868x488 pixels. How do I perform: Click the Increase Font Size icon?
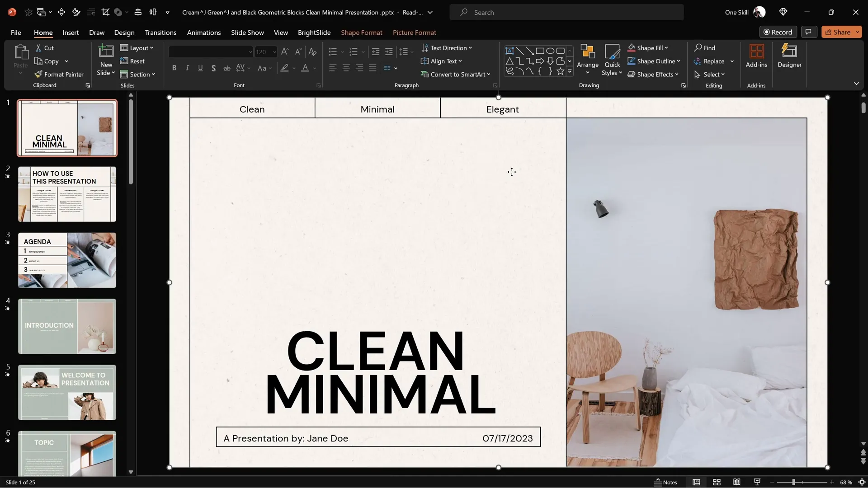[285, 52]
